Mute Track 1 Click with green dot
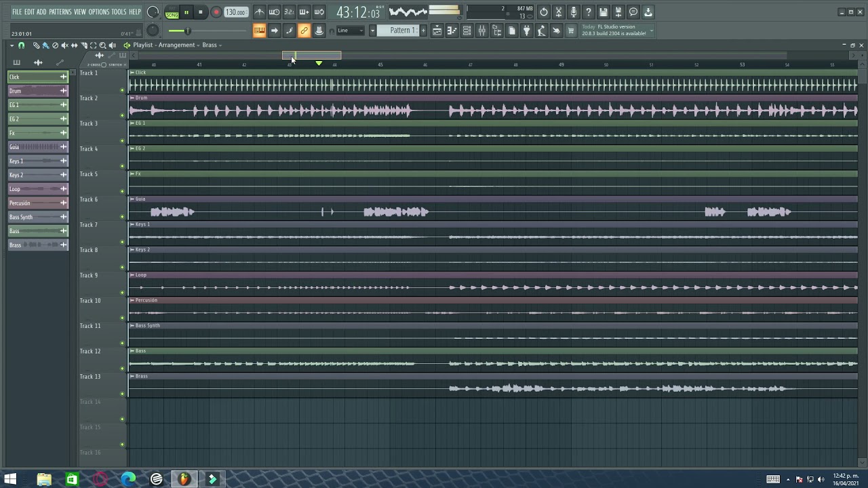Screen dimensions: 868x488 [122, 90]
